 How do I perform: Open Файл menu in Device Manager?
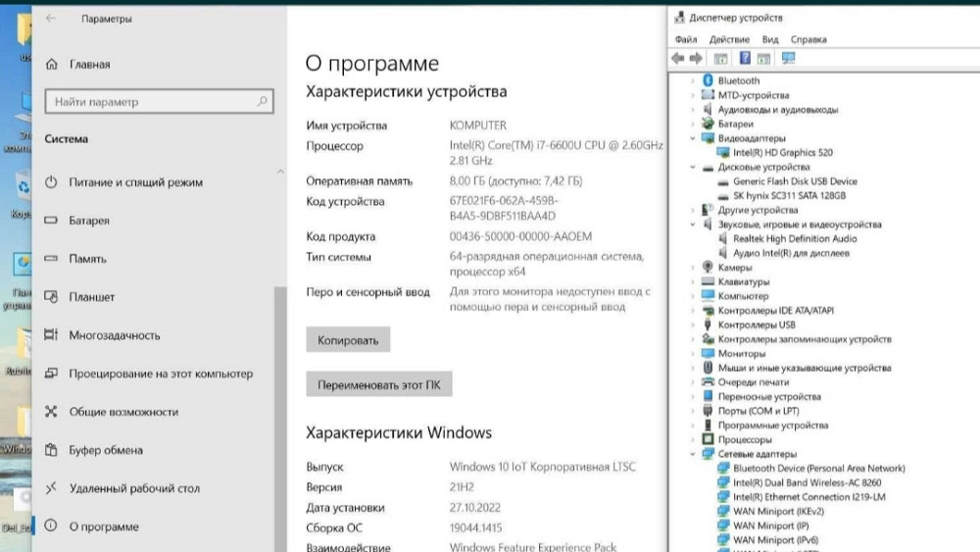point(686,39)
